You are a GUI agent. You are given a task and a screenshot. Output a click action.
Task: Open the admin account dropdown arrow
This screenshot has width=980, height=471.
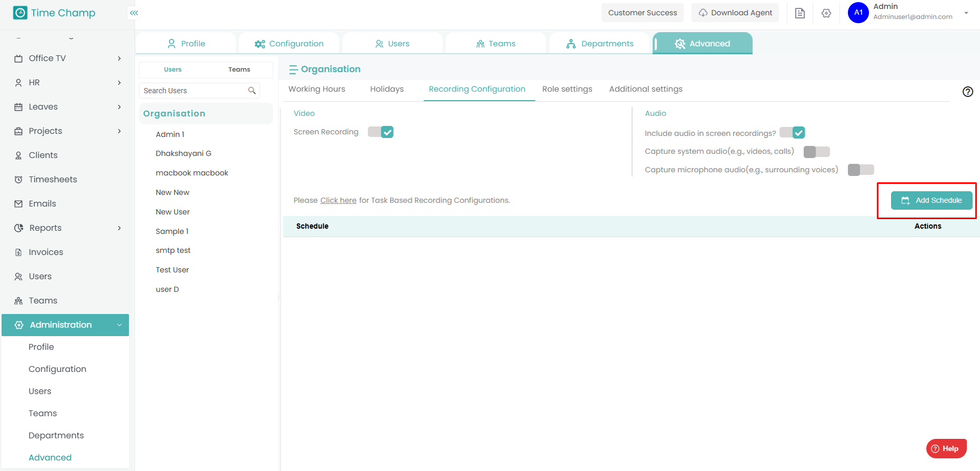[966, 13]
